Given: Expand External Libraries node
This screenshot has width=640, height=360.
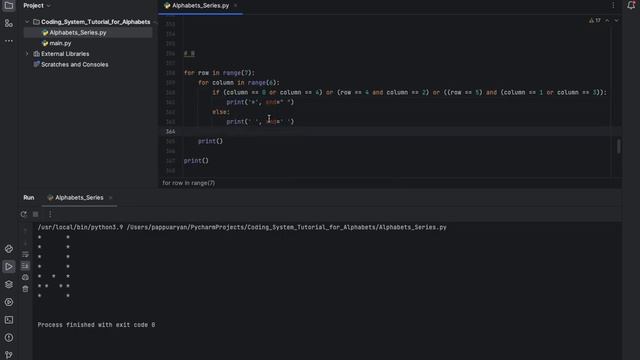Looking at the screenshot, I should click(x=27, y=54).
